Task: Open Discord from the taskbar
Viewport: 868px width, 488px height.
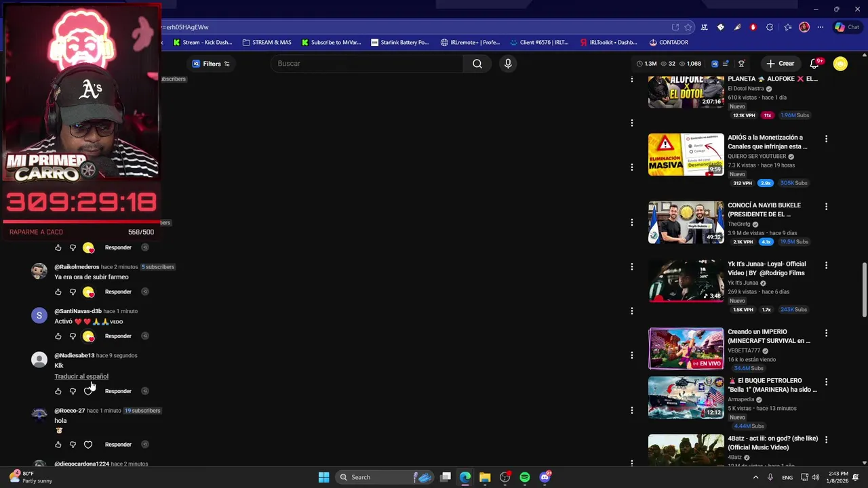Action: (545, 477)
